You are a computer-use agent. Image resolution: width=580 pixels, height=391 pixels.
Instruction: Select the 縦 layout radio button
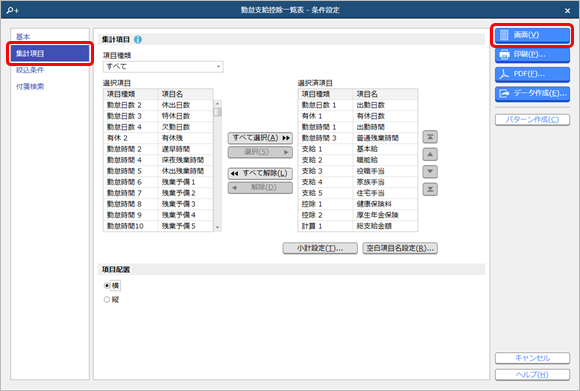point(107,300)
